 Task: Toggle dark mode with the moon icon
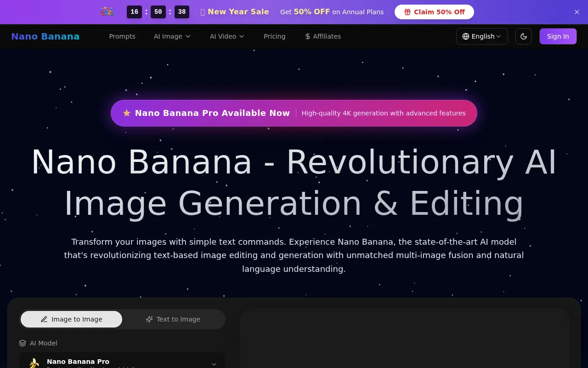524,36
